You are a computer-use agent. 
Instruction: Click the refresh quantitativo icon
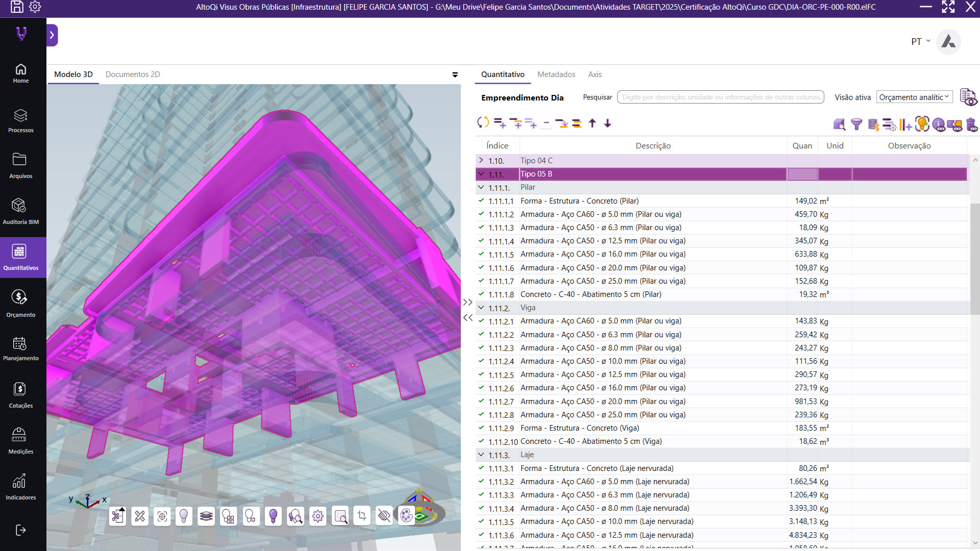pyautogui.click(x=483, y=122)
